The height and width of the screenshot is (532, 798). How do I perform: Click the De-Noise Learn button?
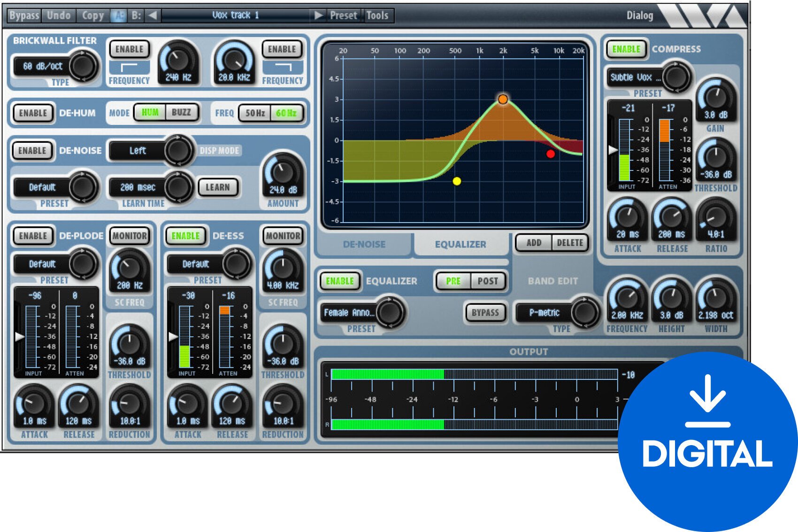pos(219,187)
